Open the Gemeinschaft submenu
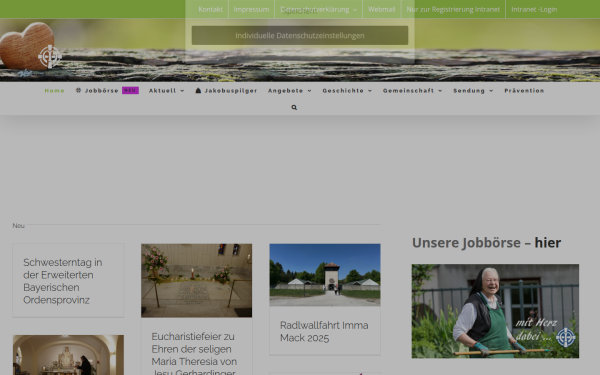Image resolution: width=600 pixels, height=375 pixels. pyautogui.click(x=412, y=91)
